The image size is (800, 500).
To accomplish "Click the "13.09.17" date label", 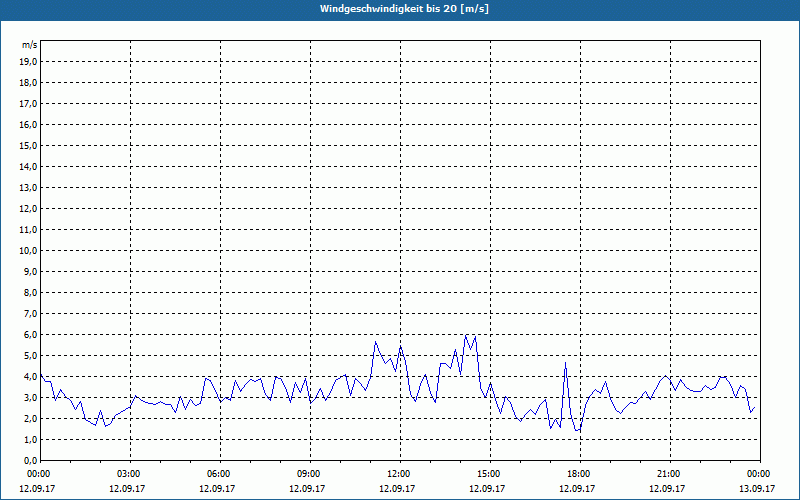I will coord(757,488).
